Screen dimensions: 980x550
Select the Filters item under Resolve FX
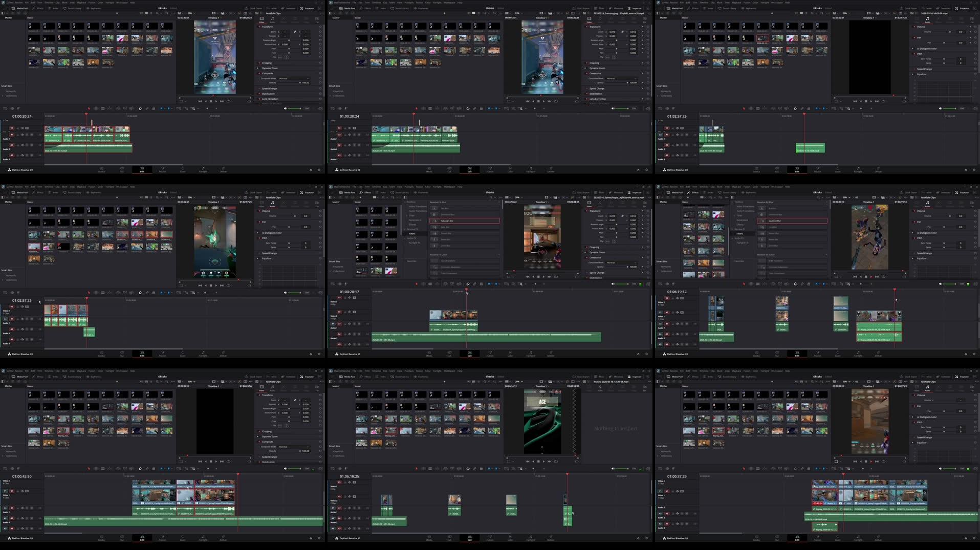(412, 234)
